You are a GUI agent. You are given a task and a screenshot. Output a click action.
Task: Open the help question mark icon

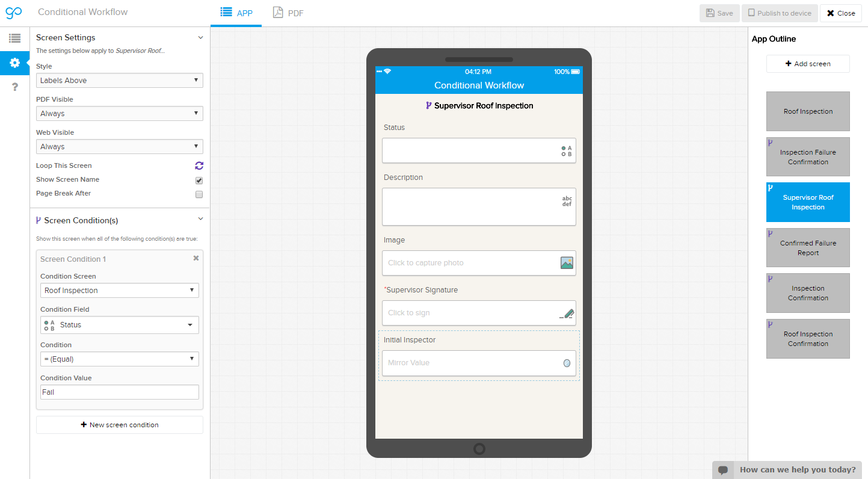point(14,87)
